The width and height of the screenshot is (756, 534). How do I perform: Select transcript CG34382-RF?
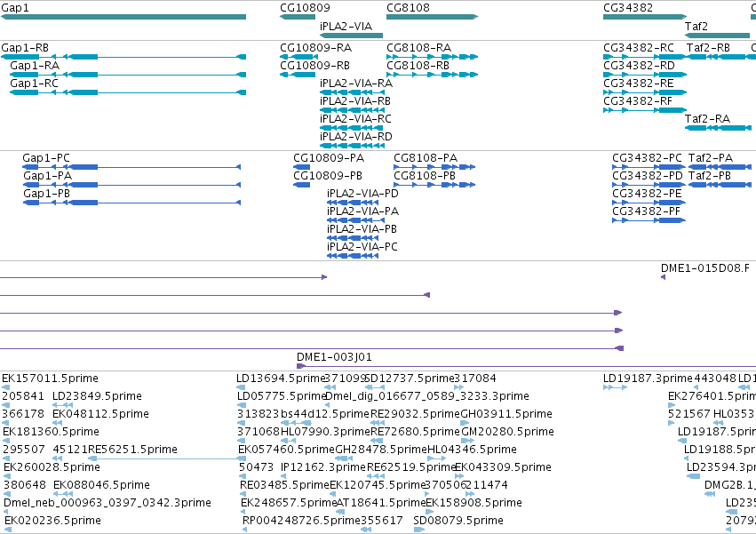click(645, 110)
